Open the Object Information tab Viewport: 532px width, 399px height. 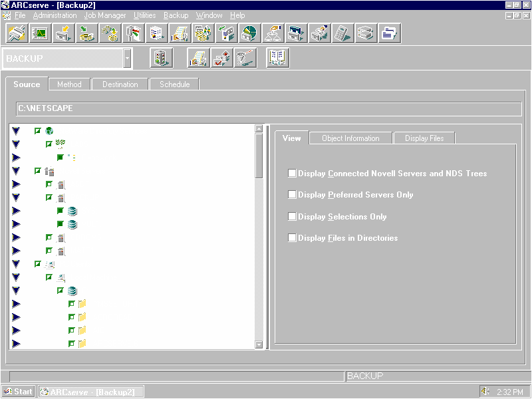click(x=350, y=138)
